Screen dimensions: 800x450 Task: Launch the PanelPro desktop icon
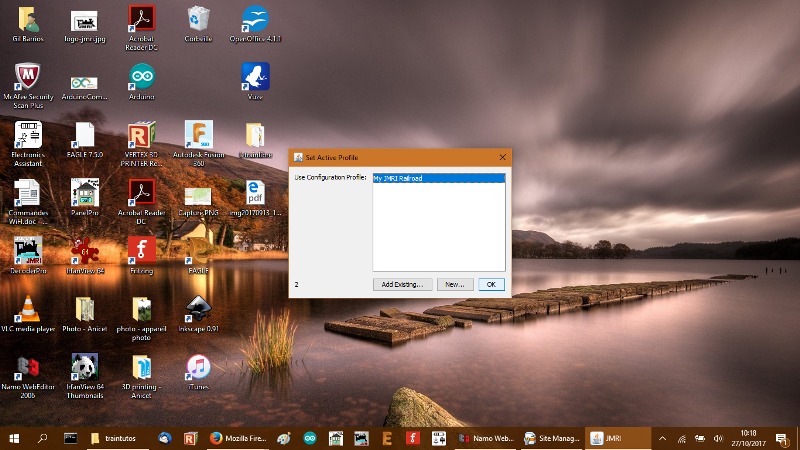click(84, 193)
